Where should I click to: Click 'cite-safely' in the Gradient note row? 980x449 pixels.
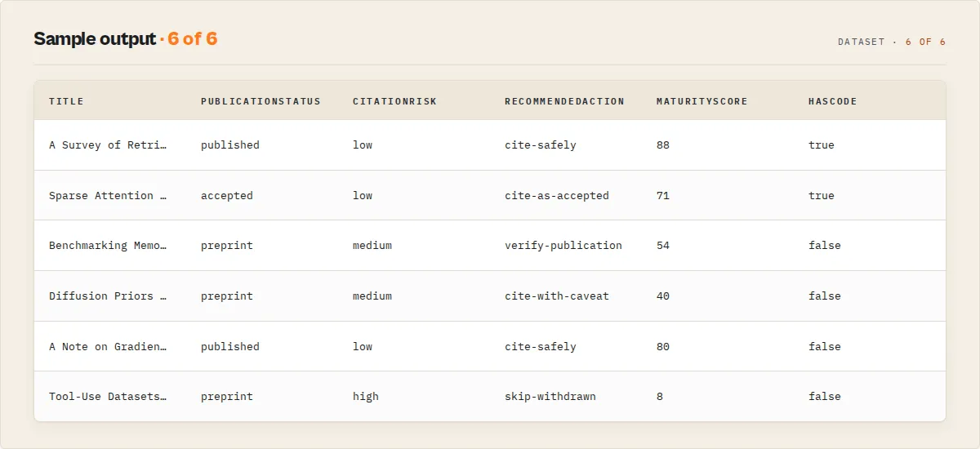click(x=541, y=347)
